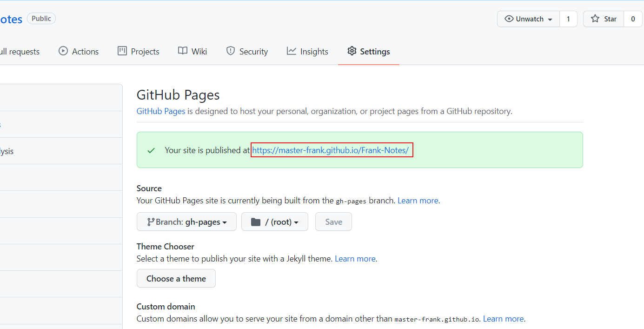The image size is (644, 329).
Task: Star the repository
Action: 604,19
